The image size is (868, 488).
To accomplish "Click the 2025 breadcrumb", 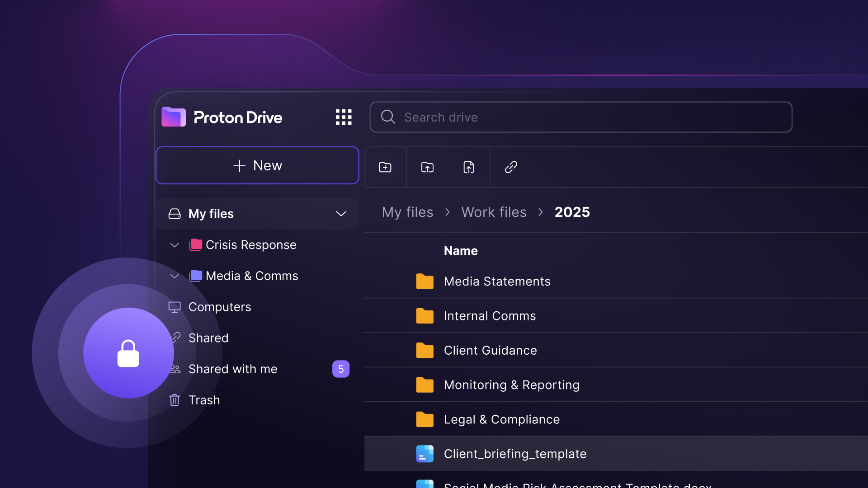I will (x=572, y=212).
